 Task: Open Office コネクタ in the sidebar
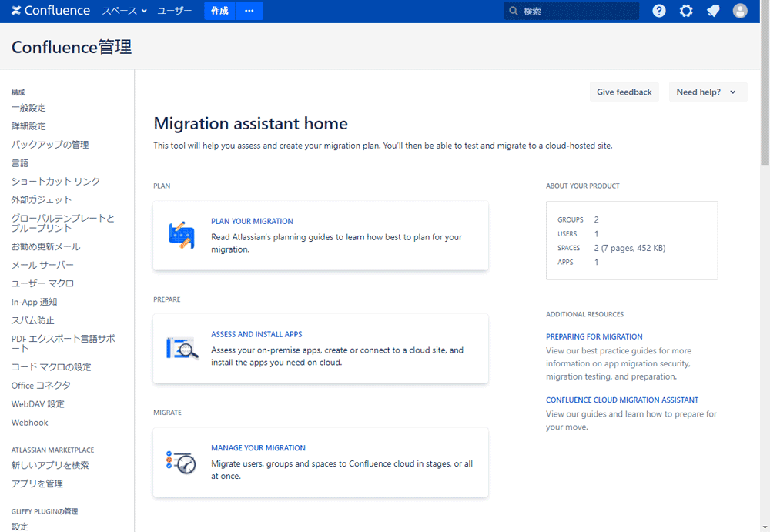pyautogui.click(x=42, y=386)
